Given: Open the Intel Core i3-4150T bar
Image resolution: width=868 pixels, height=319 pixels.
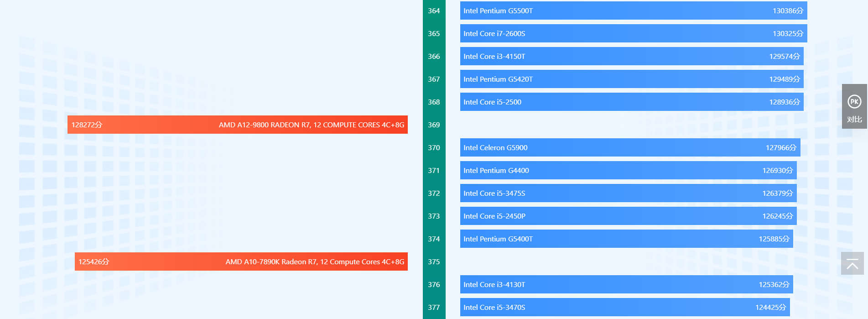Looking at the screenshot, I should [632, 56].
